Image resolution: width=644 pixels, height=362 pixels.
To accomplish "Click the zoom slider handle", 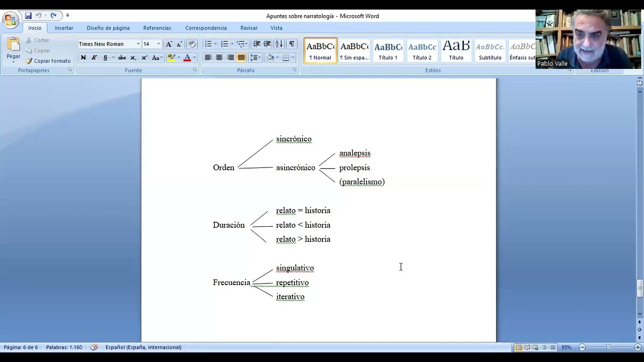I will tap(608, 347).
